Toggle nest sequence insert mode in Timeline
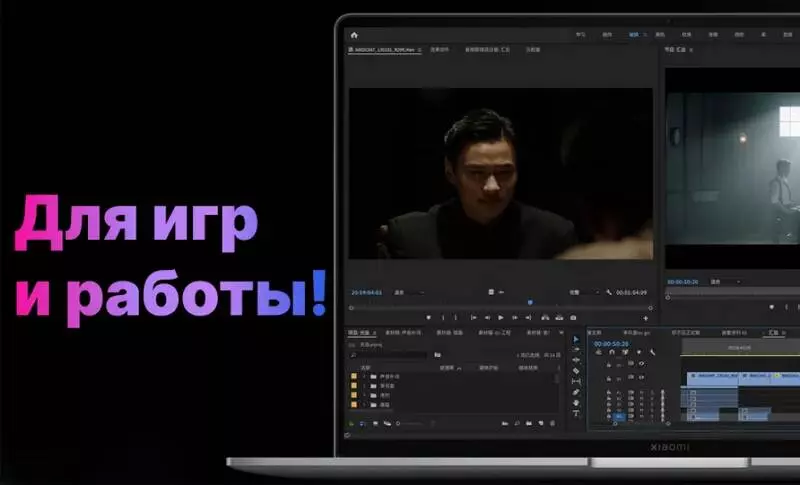This screenshot has width=800, height=485. pyautogui.click(x=598, y=352)
